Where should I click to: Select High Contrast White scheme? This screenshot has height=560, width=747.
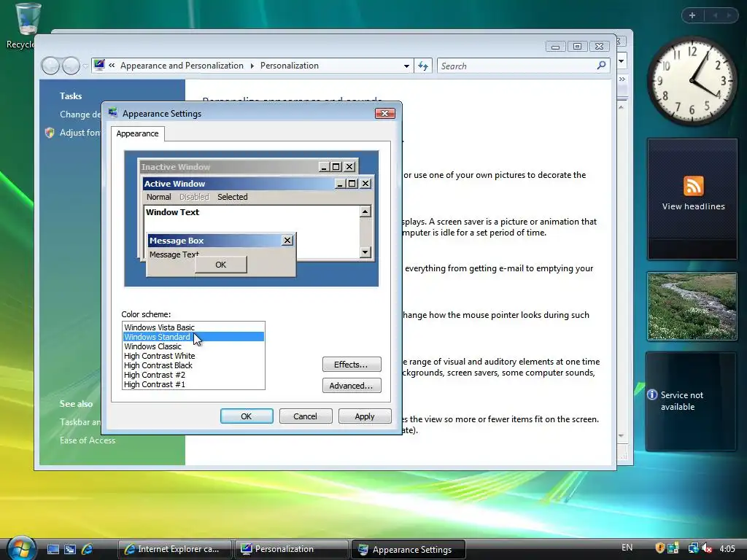click(x=193, y=356)
